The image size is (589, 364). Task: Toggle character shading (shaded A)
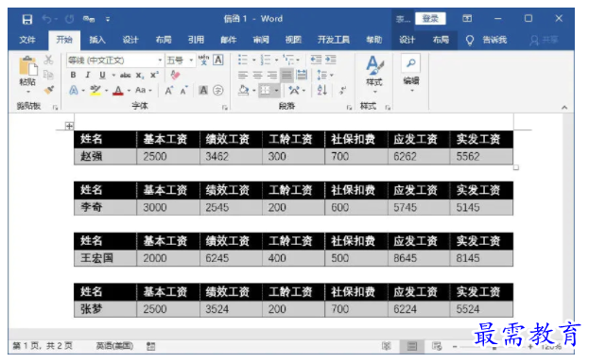(203, 90)
